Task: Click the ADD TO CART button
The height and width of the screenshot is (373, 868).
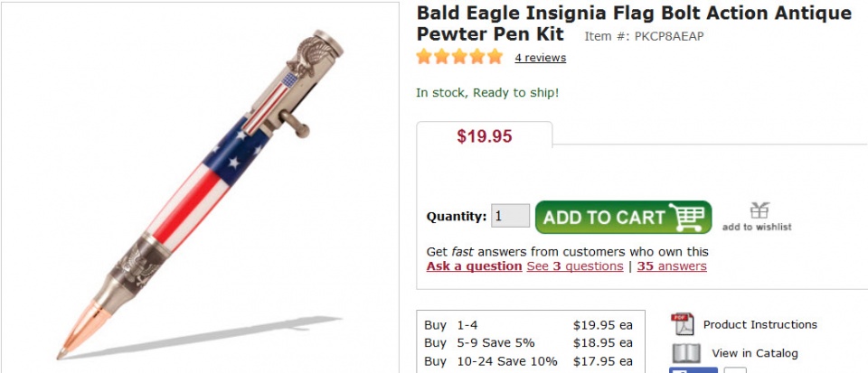Action: pos(623,217)
